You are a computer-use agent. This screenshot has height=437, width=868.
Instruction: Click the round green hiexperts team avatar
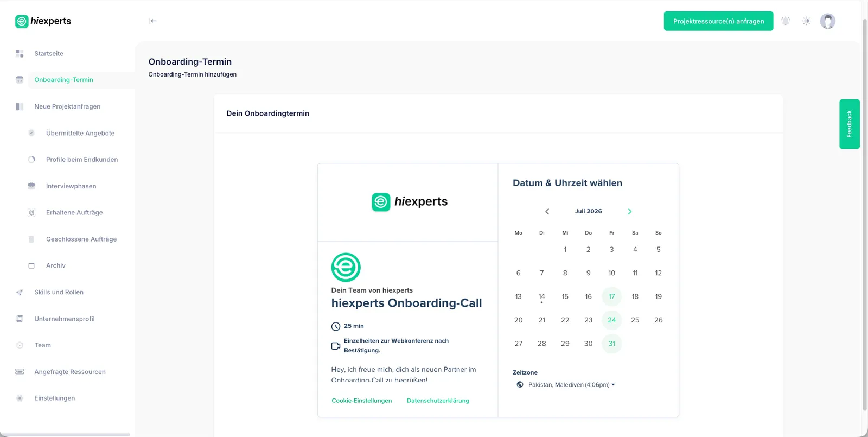(346, 267)
